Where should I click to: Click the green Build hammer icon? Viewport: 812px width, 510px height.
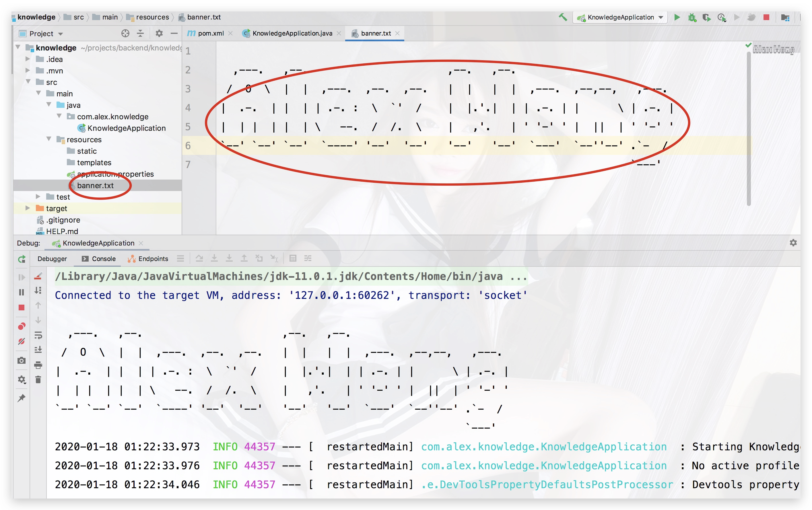(562, 17)
